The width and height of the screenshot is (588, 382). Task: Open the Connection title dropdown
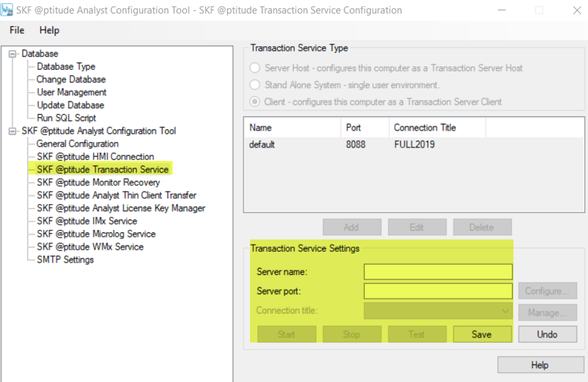438,311
